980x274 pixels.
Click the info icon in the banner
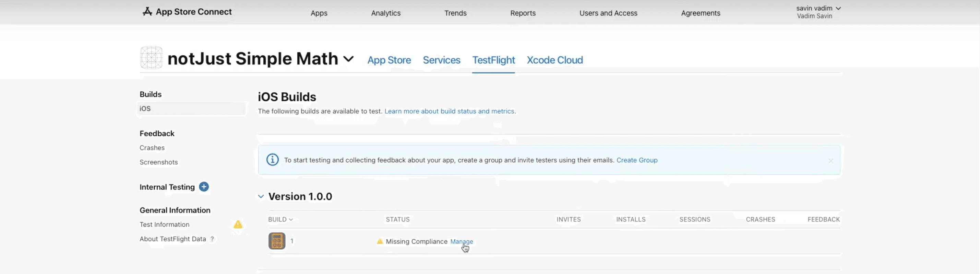pyautogui.click(x=272, y=160)
